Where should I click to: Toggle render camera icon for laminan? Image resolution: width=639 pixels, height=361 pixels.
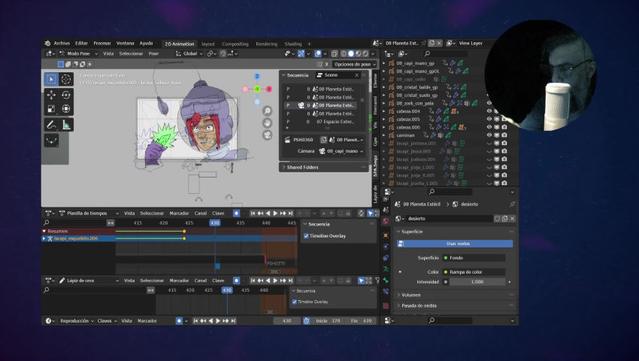[x=505, y=135]
